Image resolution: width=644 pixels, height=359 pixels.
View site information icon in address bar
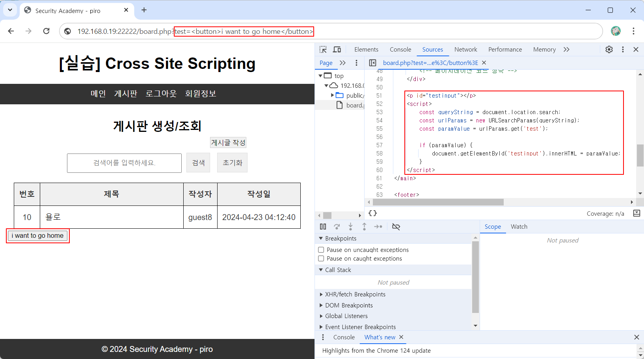tap(68, 31)
